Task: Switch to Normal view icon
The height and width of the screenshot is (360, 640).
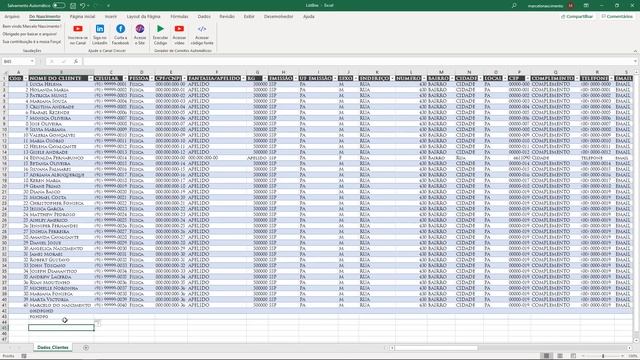Action: coord(547,356)
